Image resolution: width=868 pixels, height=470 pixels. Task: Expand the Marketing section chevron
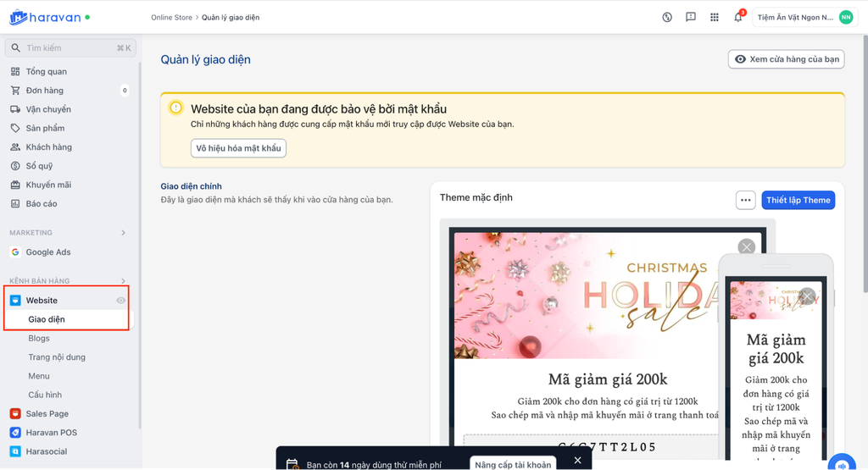pyautogui.click(x=123, y=233)
